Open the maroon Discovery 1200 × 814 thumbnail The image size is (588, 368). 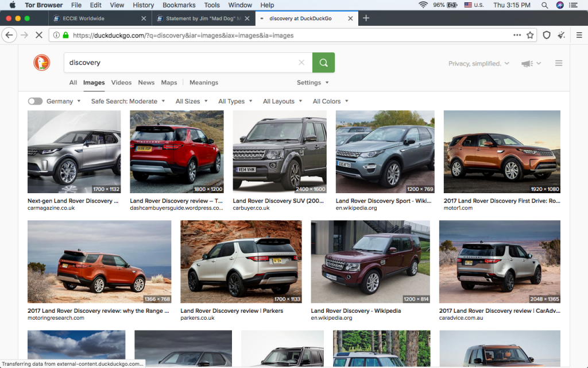tap(370, 262)
